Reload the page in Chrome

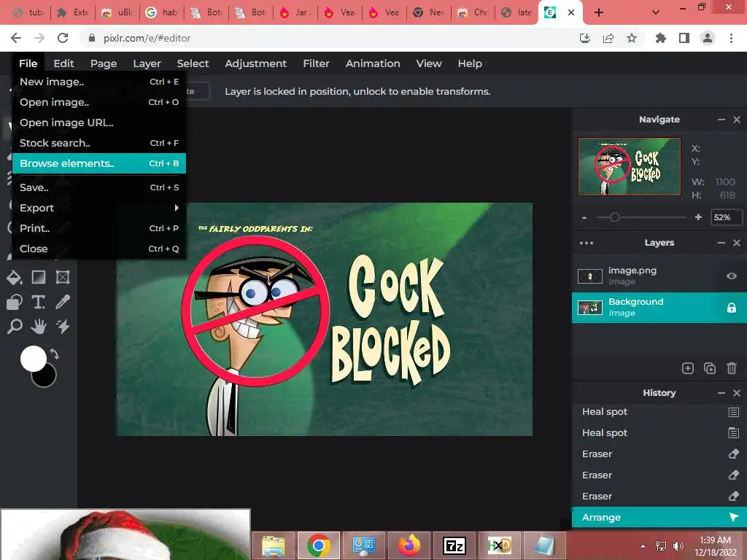[x=63, y=38]
